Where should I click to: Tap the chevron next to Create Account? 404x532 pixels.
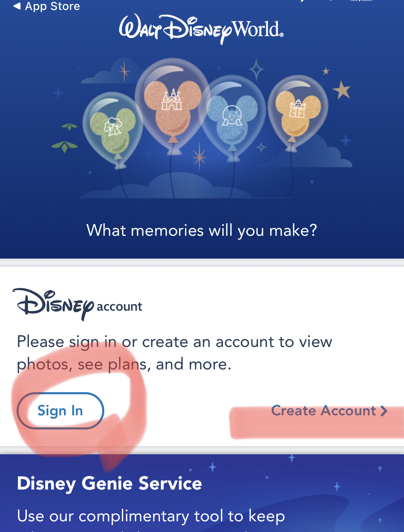point(384,411)
